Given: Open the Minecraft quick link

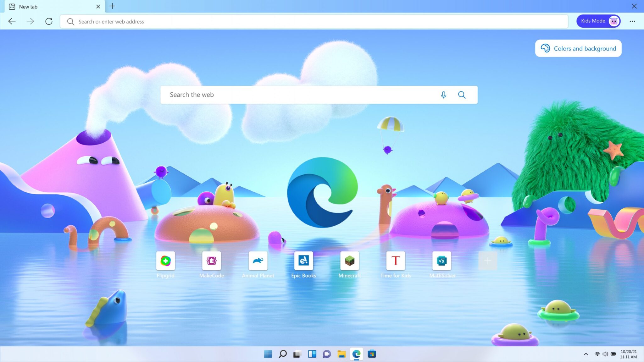Looking at the screenshot, I should (x=349, y=261).
